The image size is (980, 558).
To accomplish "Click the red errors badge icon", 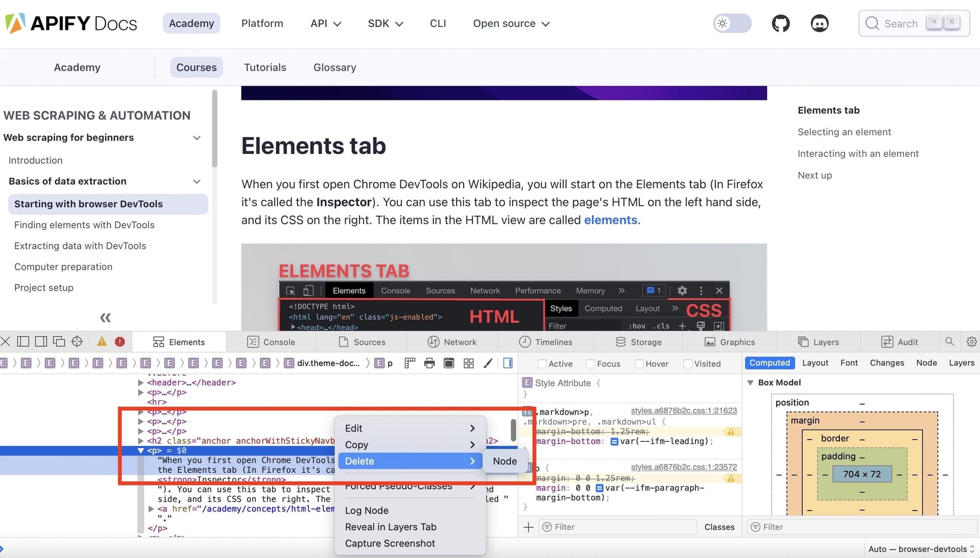I will tap(121, 341).
